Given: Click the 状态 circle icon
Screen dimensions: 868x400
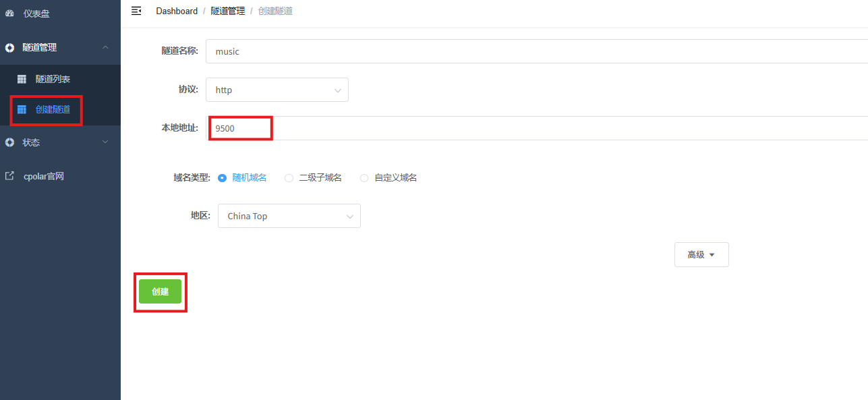Looking at the screenshot, I should coord(9,142).
